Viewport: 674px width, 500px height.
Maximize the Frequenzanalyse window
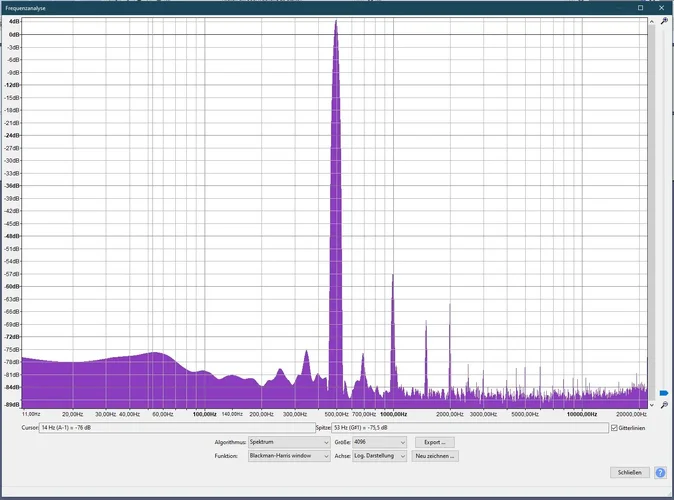641,7
